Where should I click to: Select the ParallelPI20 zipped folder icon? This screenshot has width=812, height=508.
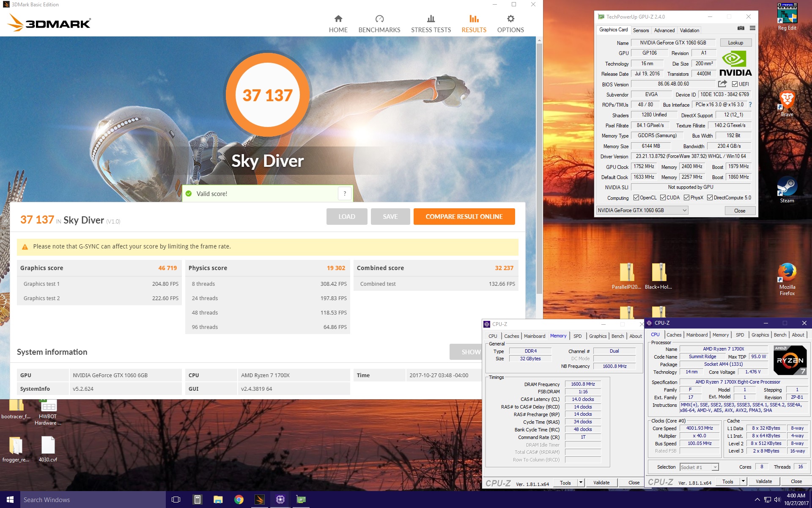(626, 276)
